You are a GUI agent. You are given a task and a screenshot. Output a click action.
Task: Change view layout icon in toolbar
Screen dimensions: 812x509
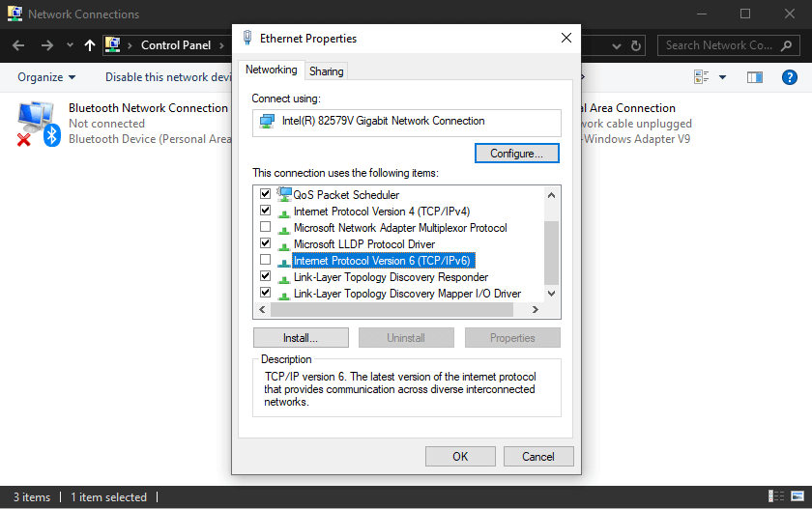(701, 77)
